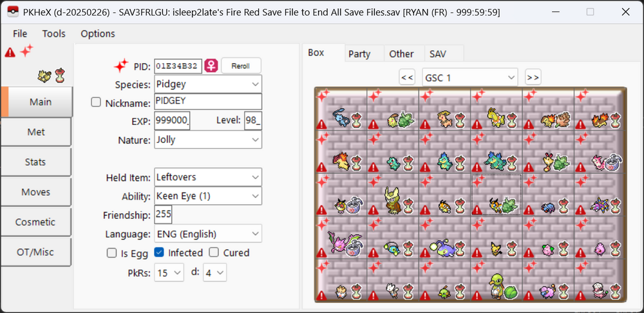Switch to the Party tab
The height and width of the screenshot is (313, 644).
pyautogui.click(x=359, y=54)
